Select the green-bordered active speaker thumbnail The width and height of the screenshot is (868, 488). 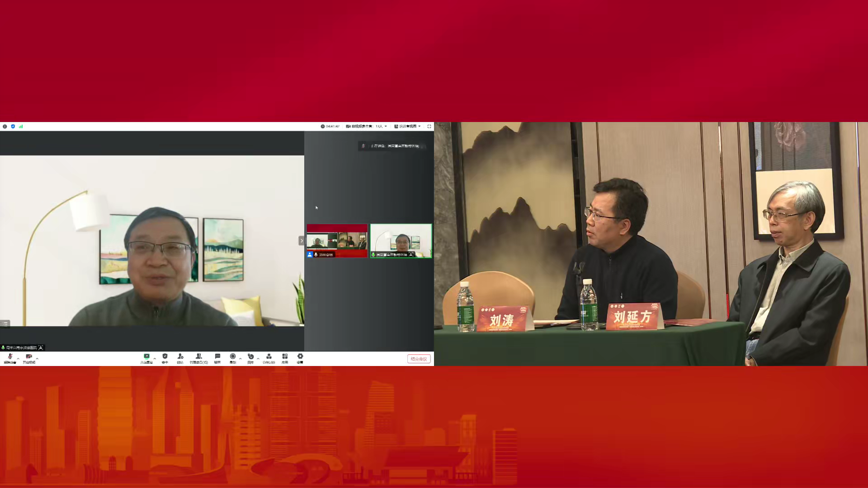coord(401,241)
